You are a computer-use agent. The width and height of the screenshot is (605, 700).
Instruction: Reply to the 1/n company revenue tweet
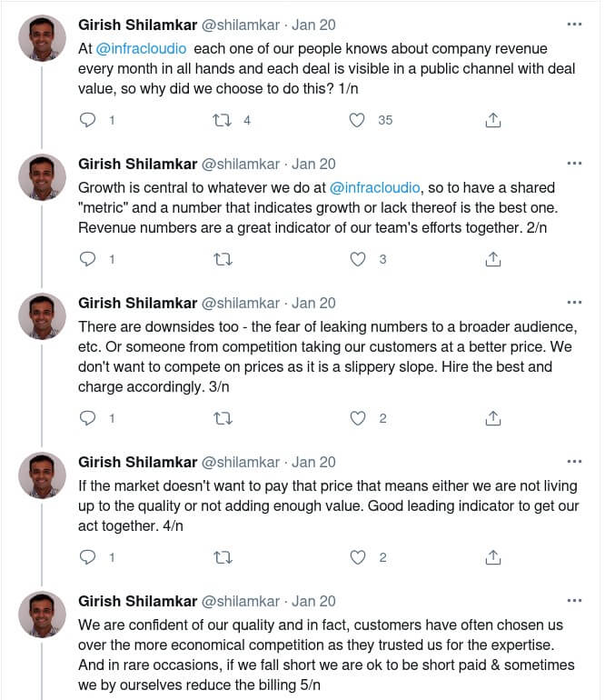tap(87, 120)
